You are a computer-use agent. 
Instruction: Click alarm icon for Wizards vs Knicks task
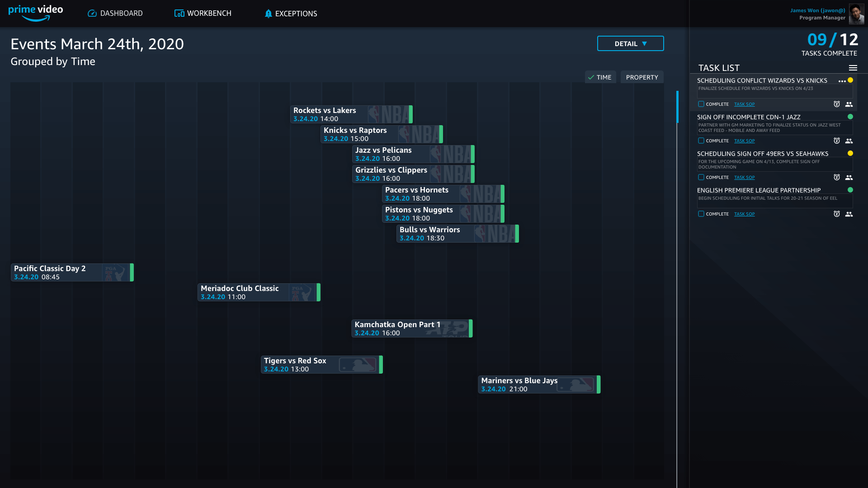click(836, 104)
